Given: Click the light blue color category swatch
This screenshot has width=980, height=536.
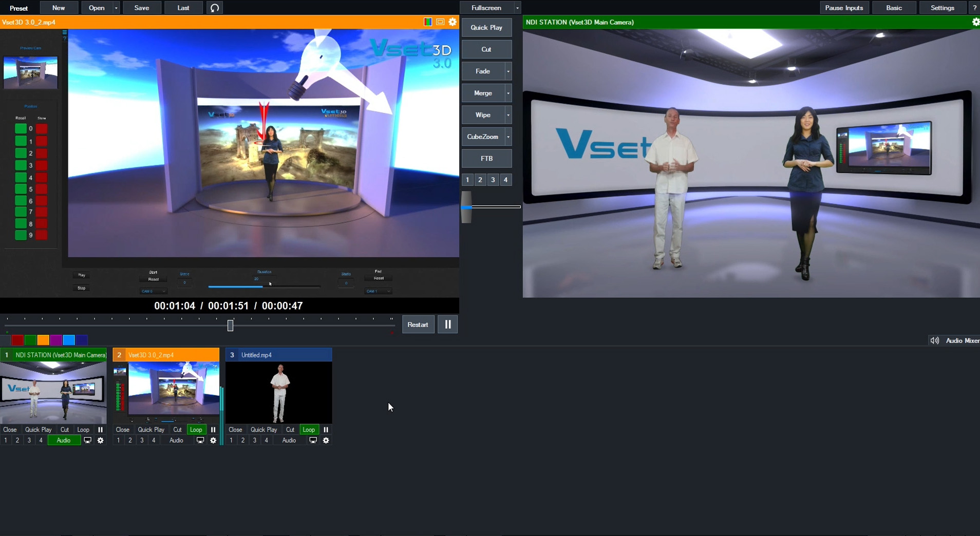Looking at the screenshot, I should 69,340.
